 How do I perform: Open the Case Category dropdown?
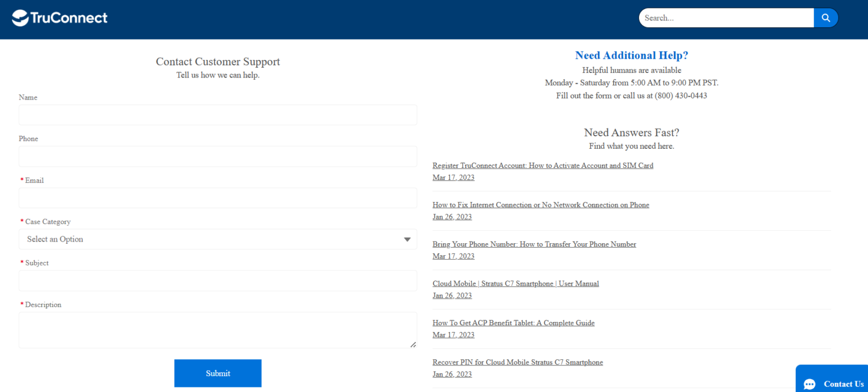point(218,239)
